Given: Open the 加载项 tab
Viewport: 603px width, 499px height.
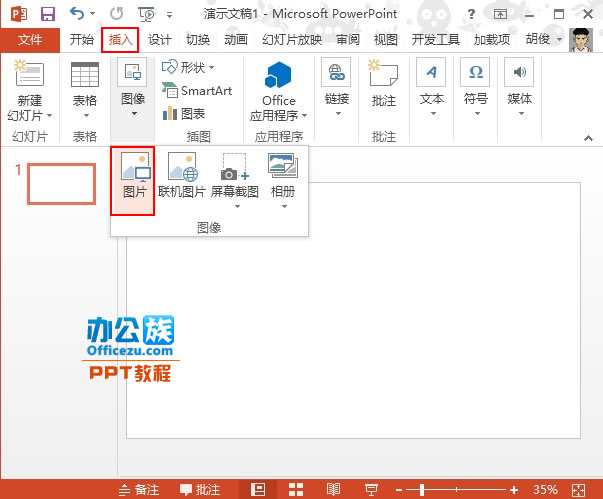Looking at the screenshot, I should coord(491,39).
